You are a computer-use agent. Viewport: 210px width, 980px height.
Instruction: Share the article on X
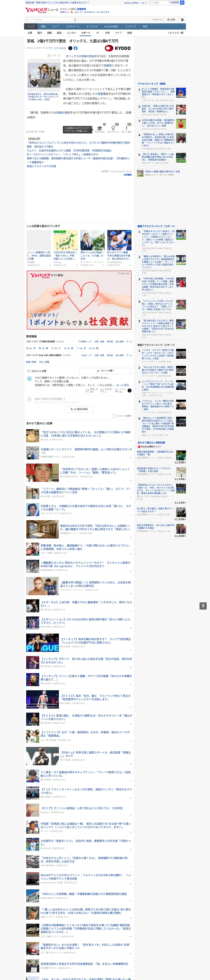click(x=70, y=48)
